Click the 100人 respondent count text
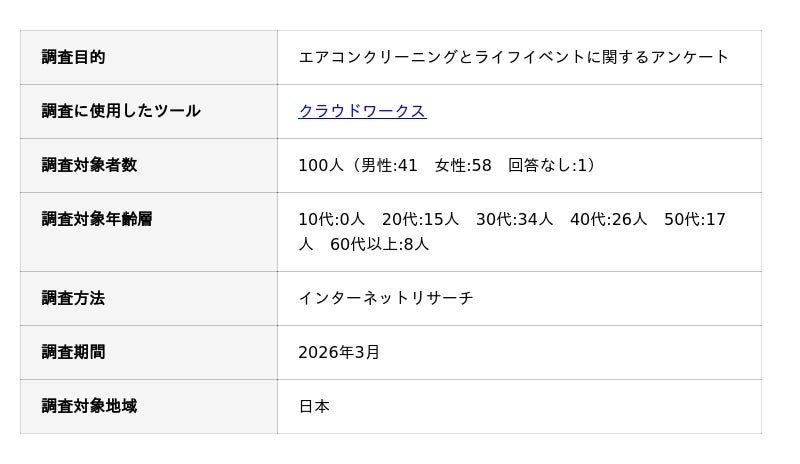800x464 pixels. point(320,165)
